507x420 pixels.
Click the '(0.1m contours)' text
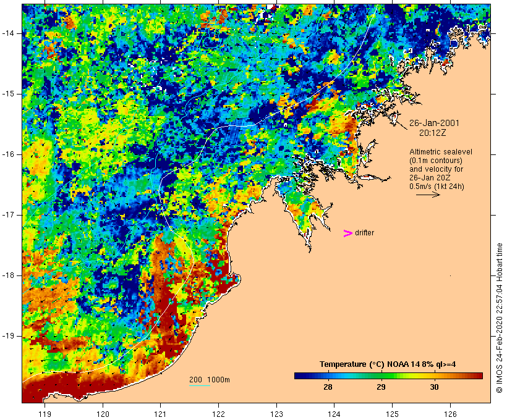[436, 161]
